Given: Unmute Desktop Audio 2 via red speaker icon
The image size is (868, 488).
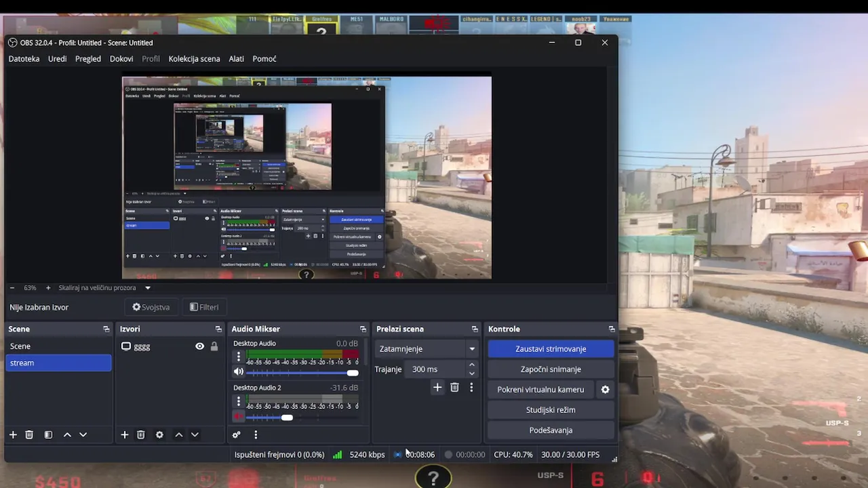Looking at the screenshot, I should pyautogui.click(x=239, y=417).
